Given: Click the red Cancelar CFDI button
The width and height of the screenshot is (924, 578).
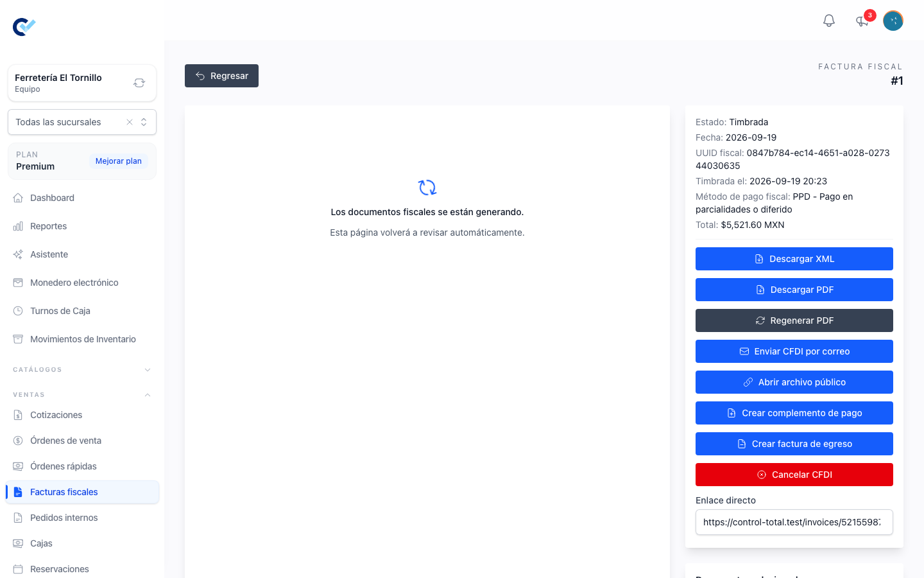Looking at the screenshot, I should [794, 475].
